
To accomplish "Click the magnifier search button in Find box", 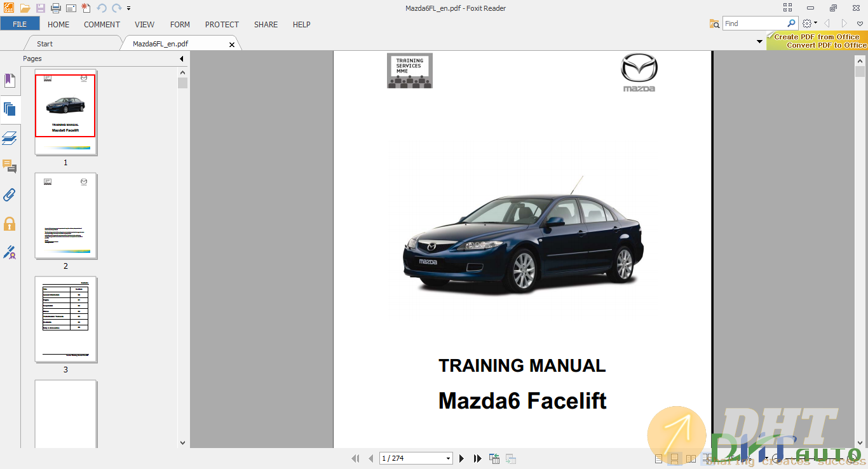I will click(792, 24).
